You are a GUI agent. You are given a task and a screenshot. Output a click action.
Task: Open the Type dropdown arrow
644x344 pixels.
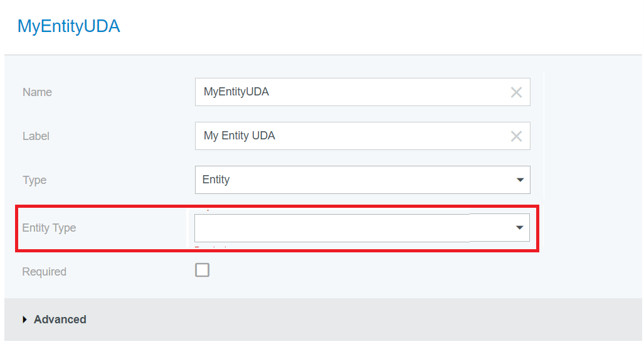pos(520,180)
